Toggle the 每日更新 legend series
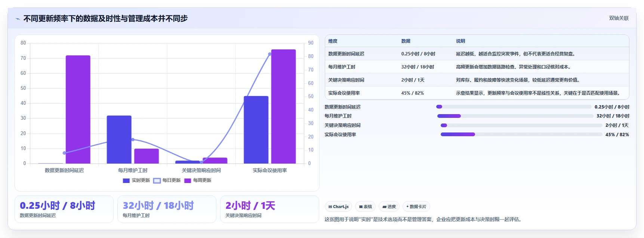Image resolution: width=644 pixels, height=238 pixels. point(167,180)
